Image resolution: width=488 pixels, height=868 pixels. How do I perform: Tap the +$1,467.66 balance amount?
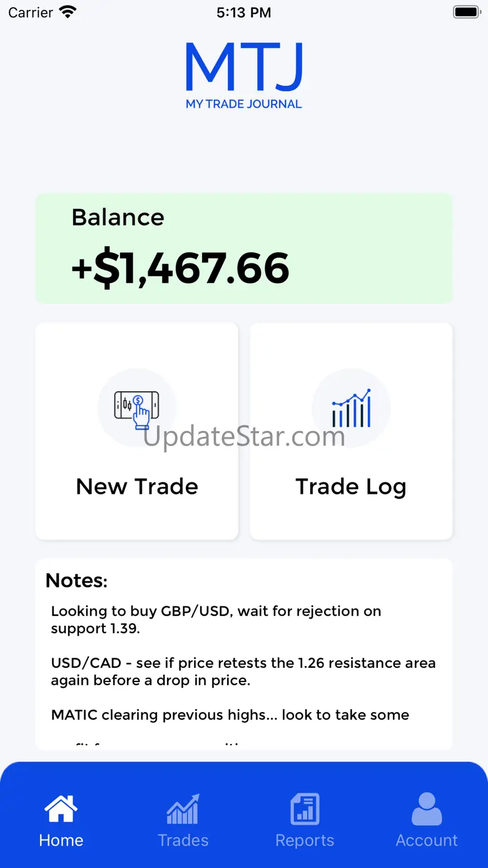click(180, 268)
